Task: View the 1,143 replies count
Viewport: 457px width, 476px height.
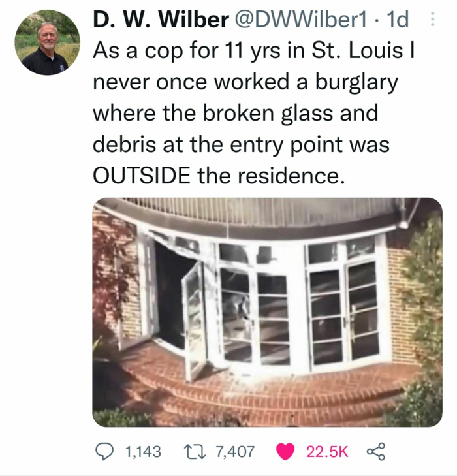Action: (143, 452)
